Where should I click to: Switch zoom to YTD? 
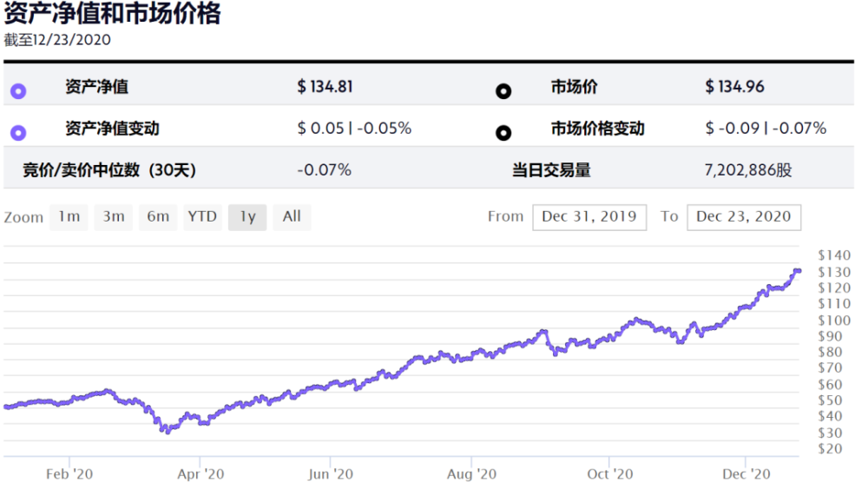[x=202, y=216]
